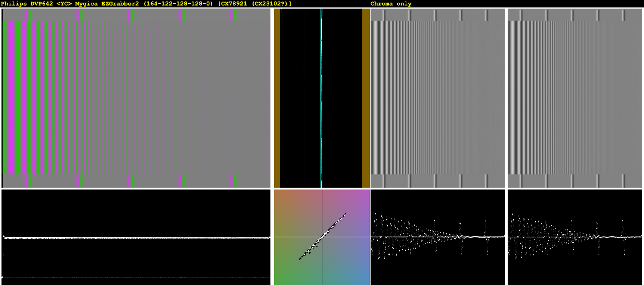
Task: Click the black panel with cyan vertical line
Action: [x=322, y=98]
